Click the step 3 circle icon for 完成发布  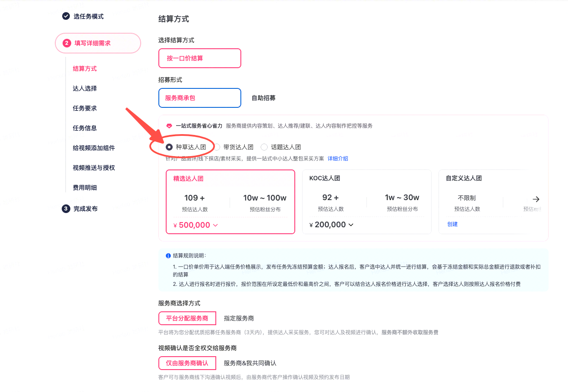click(x=66, y=209)
